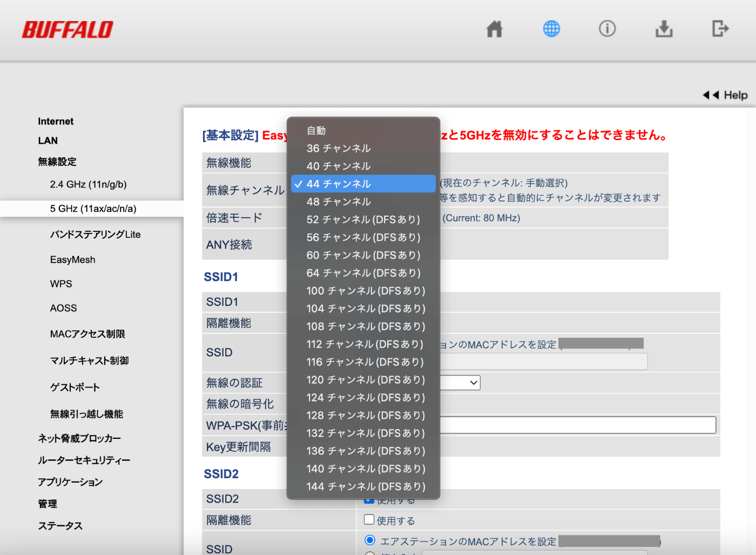This screenshot has width=756, height=555.
Task: Open LAN settings in sidebar
Action: click(x=48, y=141)
